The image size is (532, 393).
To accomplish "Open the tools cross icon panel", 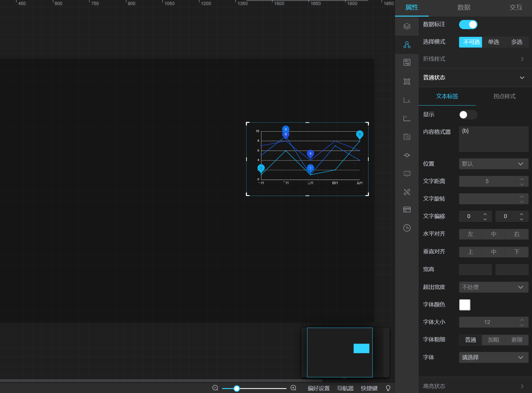I will (407, 192).
